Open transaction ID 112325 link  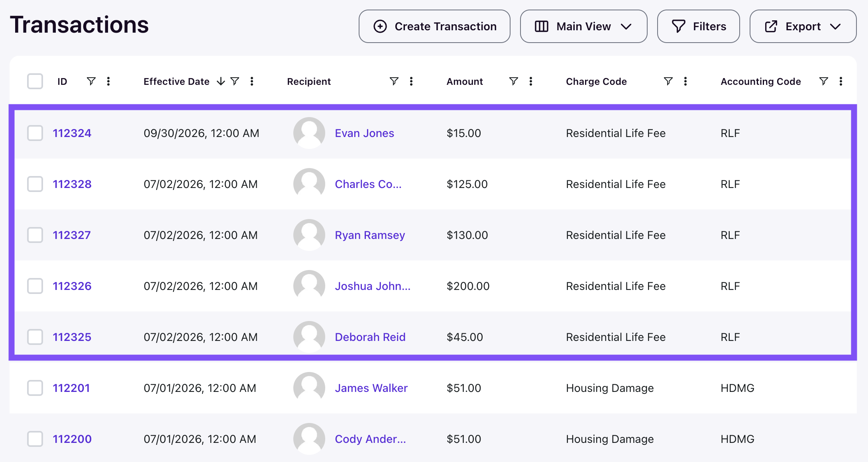click(72, 337)
